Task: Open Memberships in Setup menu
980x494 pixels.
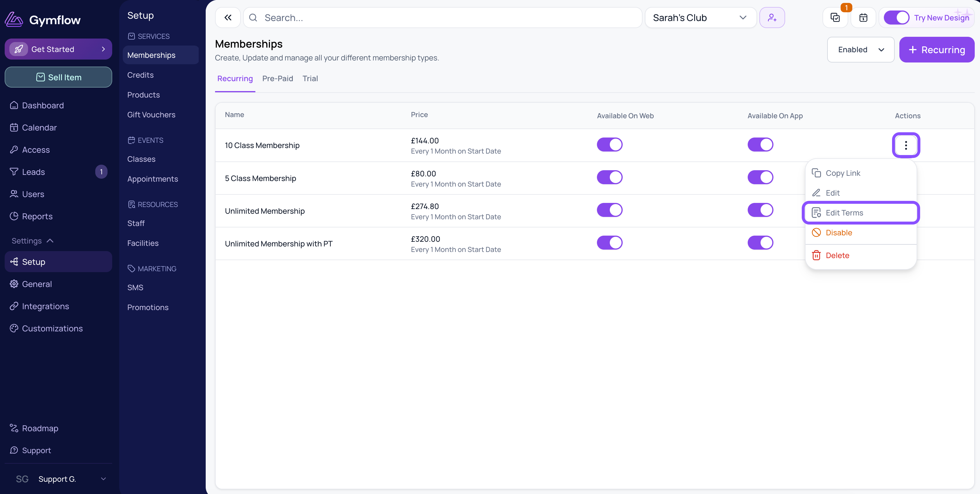Action: point(160,55)
